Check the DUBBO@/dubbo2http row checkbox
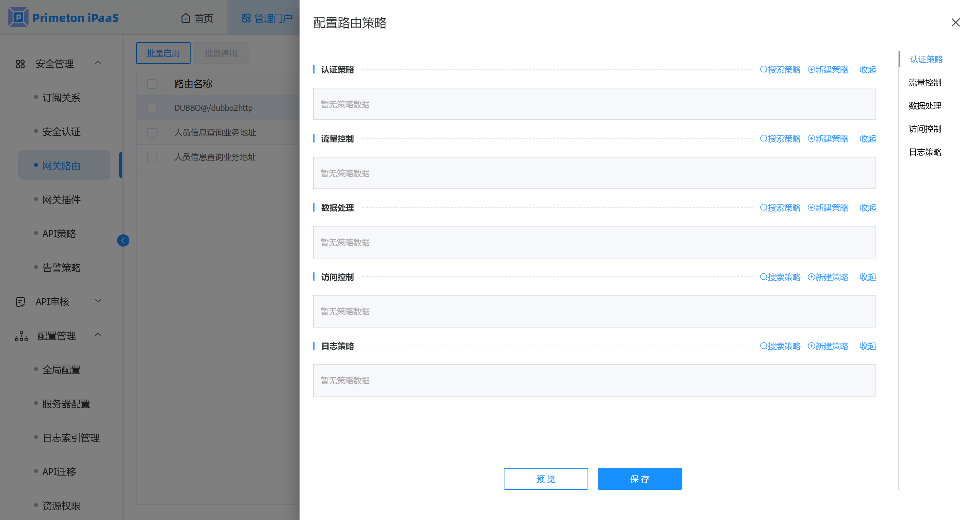This screenshot has height=520, width=980. point(152,108)
